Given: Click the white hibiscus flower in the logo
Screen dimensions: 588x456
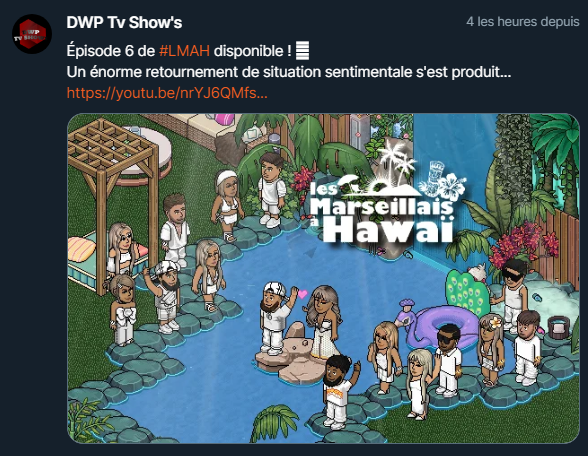Looking at the screenshot, I should tap(452, 185).
